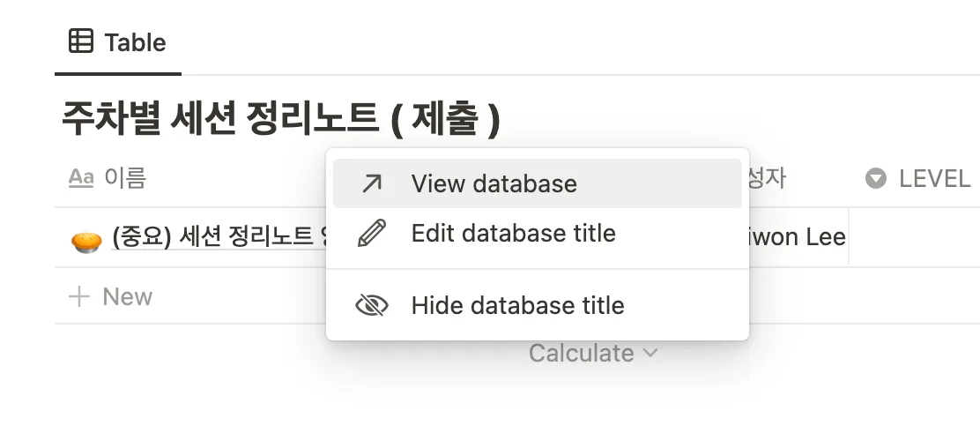Hide database title via menu option
Image resolution: width=980 pixels, height=448 pixels.
coord(517,305)
